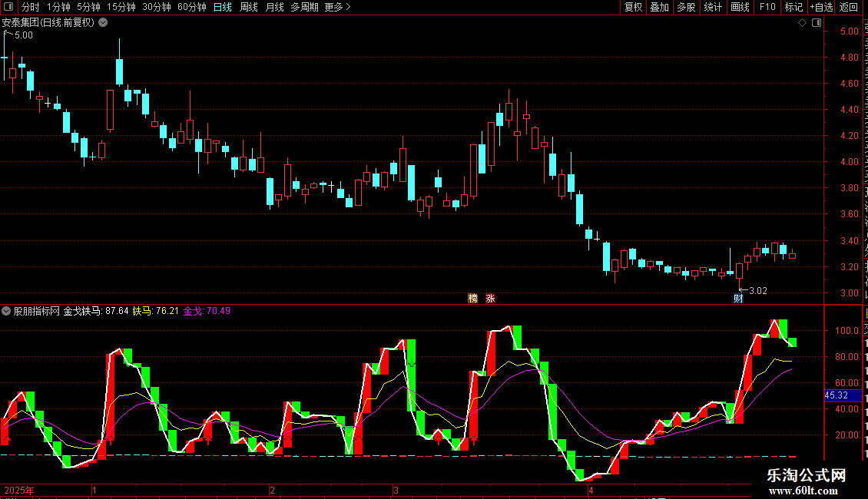Click the 统计 statistics button
Image resolution: width=868 pixels, height=499 pixels.
713,7
